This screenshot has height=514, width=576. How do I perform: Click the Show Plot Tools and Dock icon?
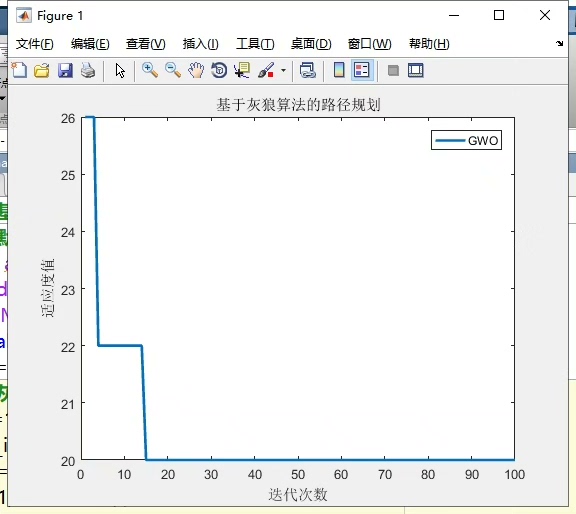[x=416, y=70]
